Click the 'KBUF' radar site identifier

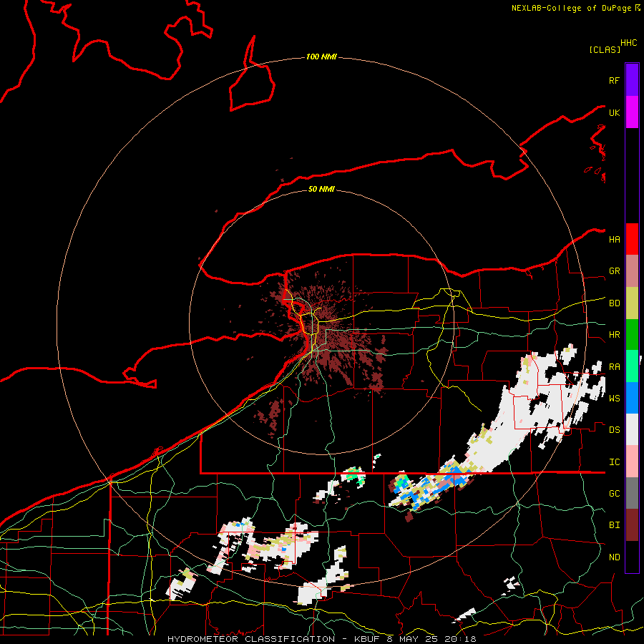(x=366, y=639)
